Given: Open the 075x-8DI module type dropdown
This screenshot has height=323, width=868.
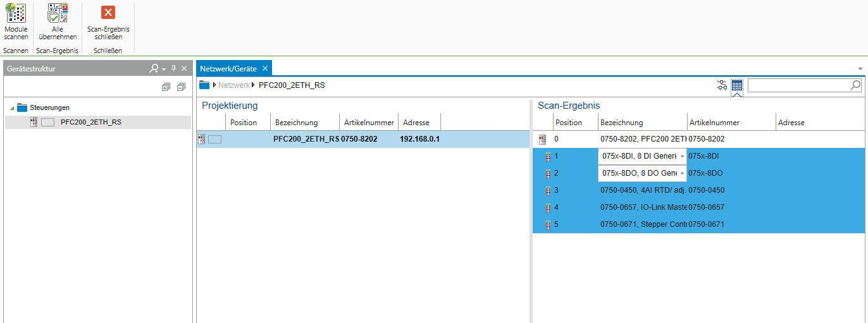Looking at the screenshot, I should click(681, 156).
